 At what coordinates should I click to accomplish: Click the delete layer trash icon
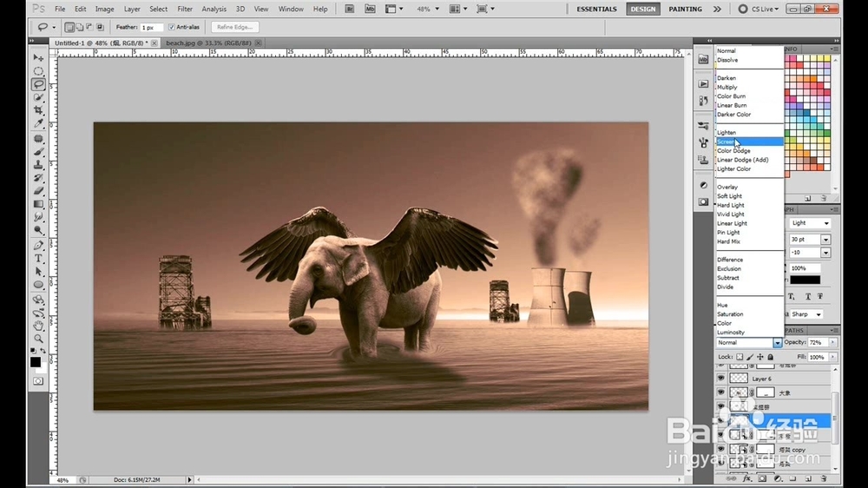(824, 478)
